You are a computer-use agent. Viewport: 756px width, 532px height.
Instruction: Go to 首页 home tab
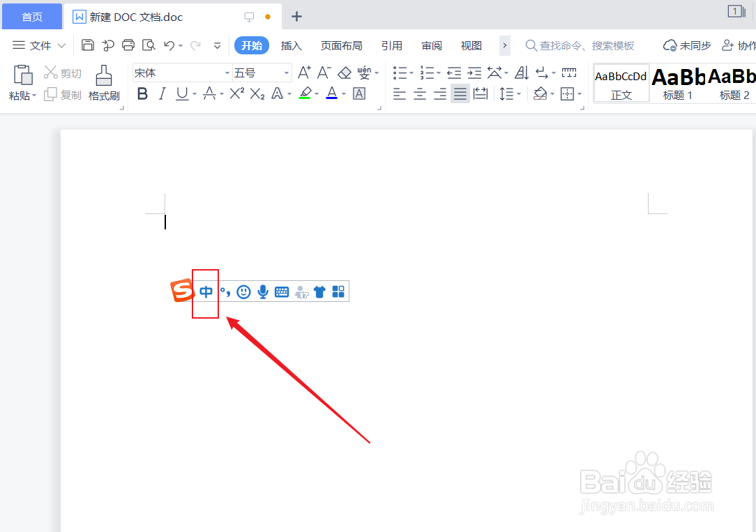32,17
